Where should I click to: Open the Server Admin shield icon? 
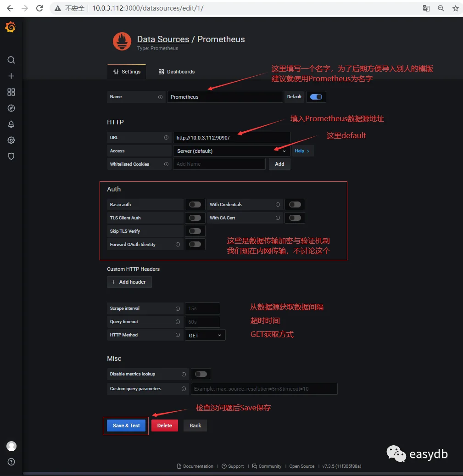pyautogui.click(x=11, y=157)
